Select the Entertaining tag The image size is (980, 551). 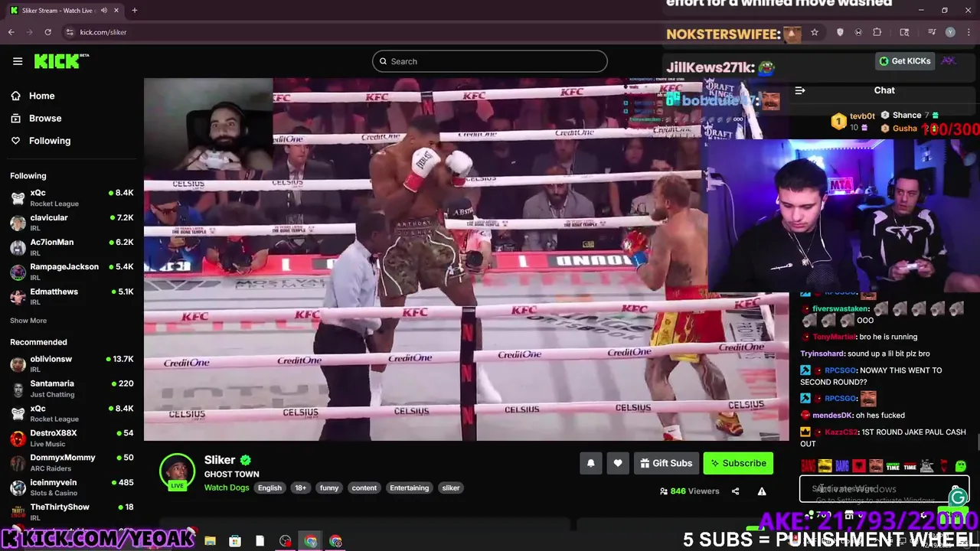(x=410, y=487)
